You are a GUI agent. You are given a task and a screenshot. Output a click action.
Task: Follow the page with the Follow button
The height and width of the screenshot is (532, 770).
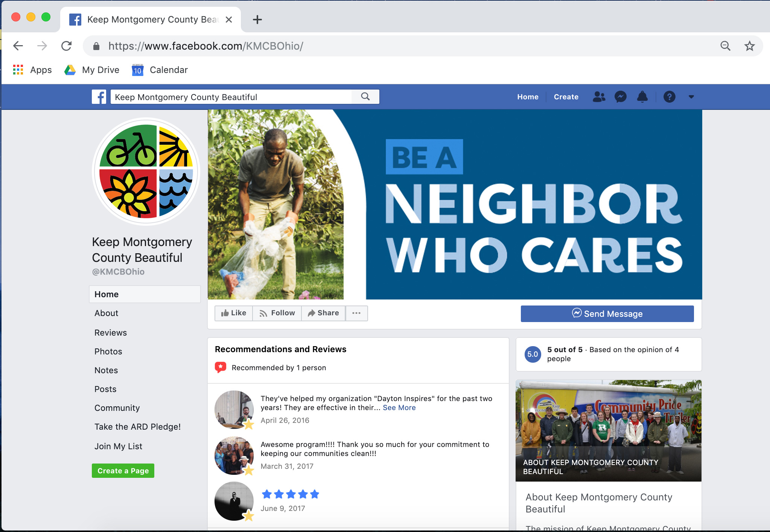click(x=277, y=313)
